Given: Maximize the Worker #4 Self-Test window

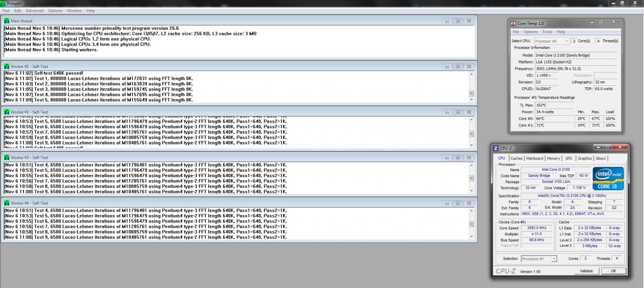Looking at the screenshot, I should click(458, 203).
